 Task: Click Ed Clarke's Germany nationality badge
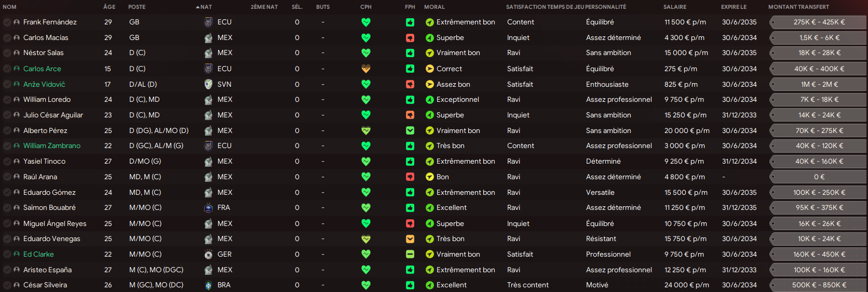point(208,255)
